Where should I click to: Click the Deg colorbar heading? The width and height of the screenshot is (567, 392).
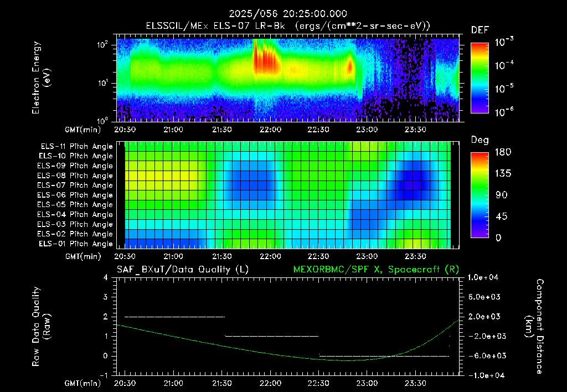pos(480,140)
